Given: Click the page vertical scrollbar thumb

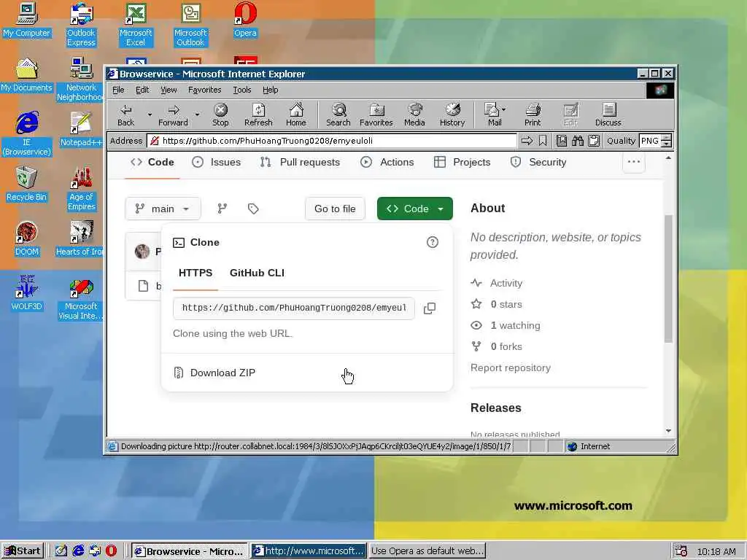Looking at the screenshot, I should (668, 279).
